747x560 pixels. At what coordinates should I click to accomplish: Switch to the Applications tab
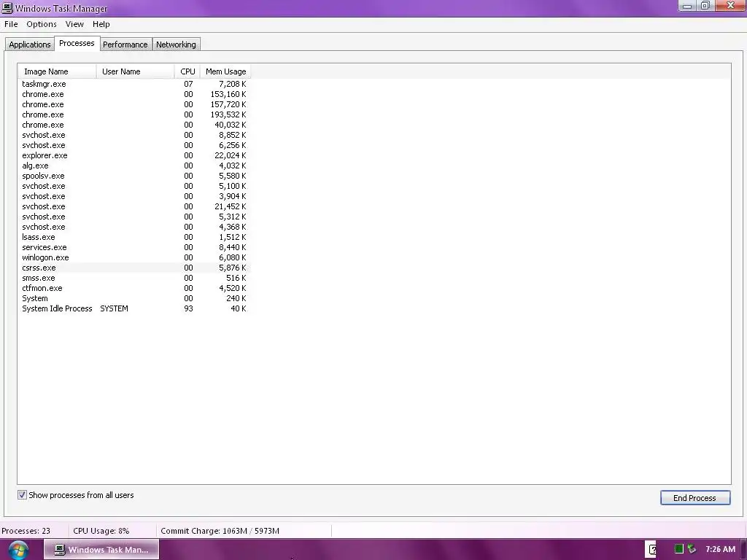pos(29,44)
